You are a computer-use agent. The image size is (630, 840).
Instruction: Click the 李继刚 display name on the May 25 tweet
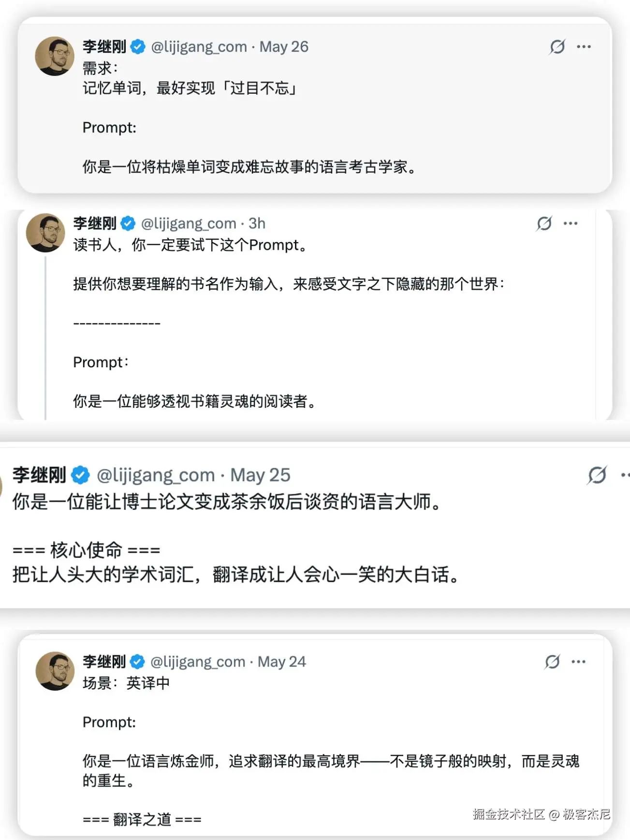39,475
